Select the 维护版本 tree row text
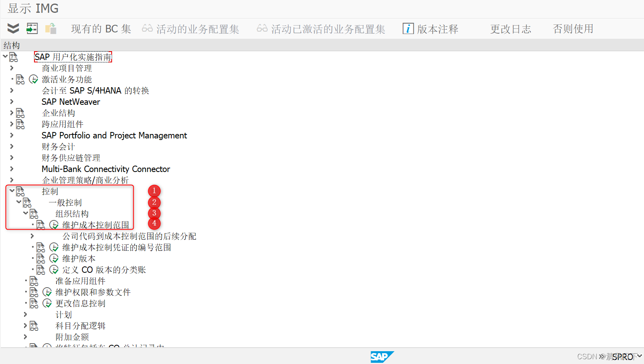This screenshot has height=364, width=644. (x=79, y=259)
